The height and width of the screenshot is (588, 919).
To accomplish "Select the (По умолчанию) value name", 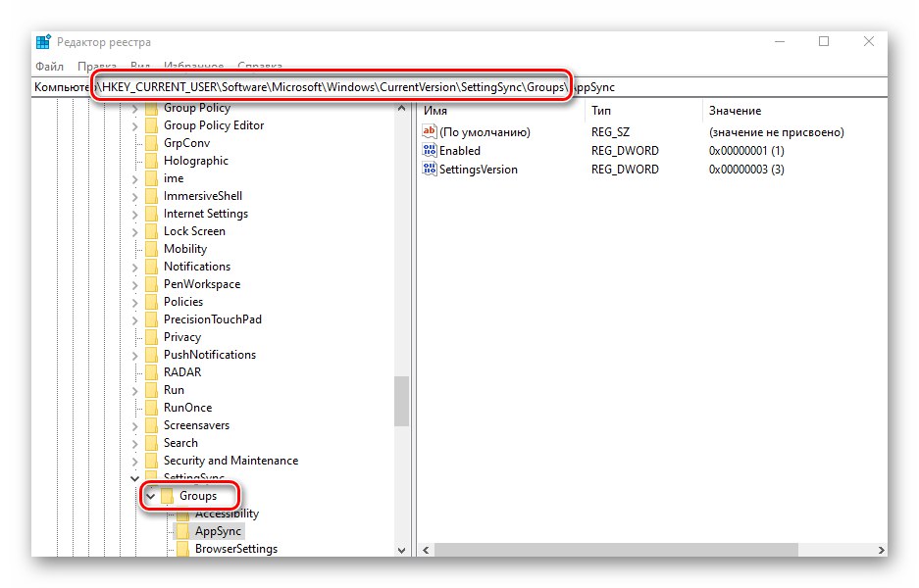I will pos(485,132).
